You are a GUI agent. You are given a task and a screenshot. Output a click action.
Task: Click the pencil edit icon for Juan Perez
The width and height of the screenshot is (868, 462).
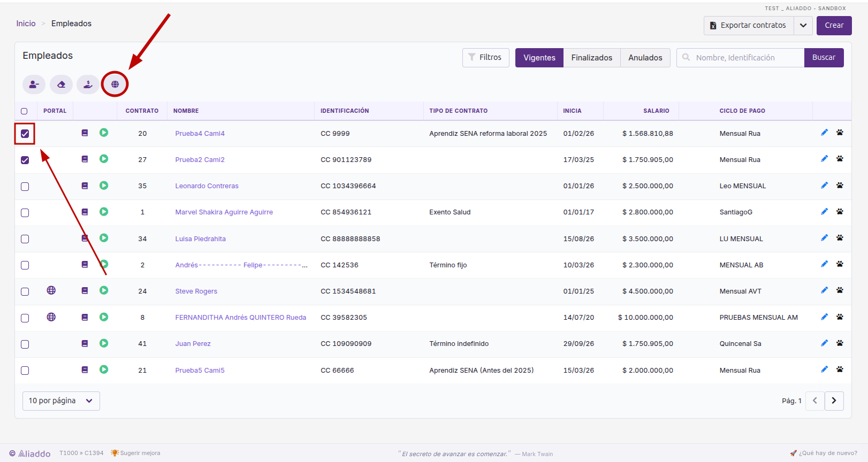pos(824,343)
